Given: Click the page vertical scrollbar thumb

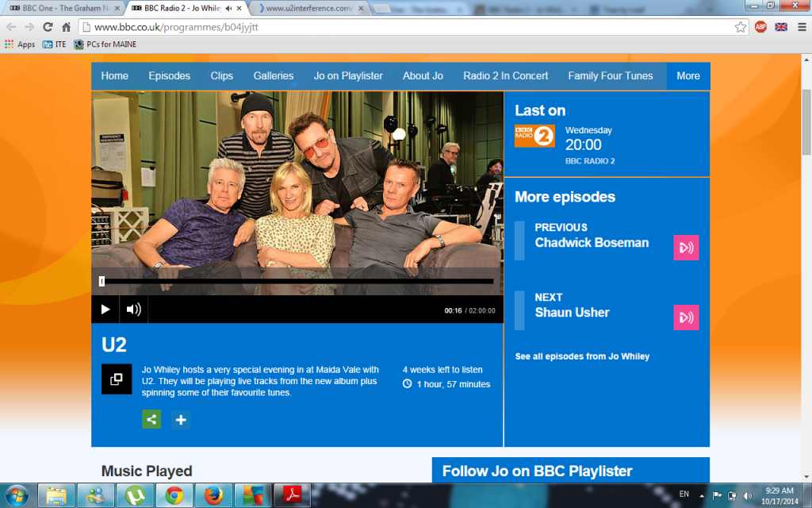Looking at the screenshot, I should (x=806, y=121).
